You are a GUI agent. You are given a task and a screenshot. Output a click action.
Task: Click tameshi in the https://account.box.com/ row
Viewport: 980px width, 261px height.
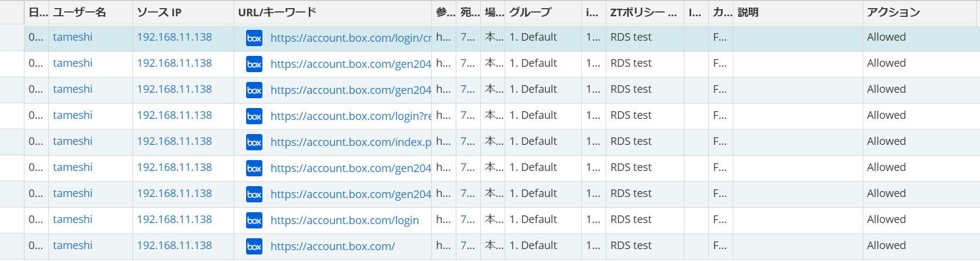tap(73, 245)
